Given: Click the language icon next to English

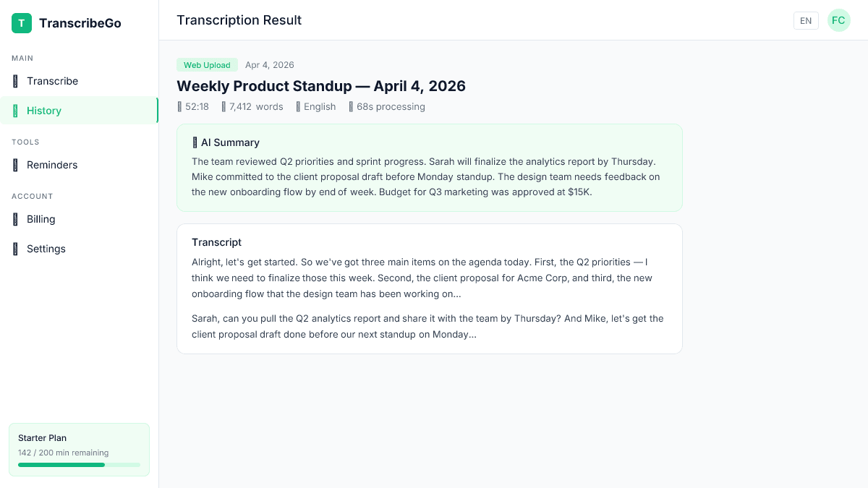Looking at the screenshot, I should click(298, 106).
